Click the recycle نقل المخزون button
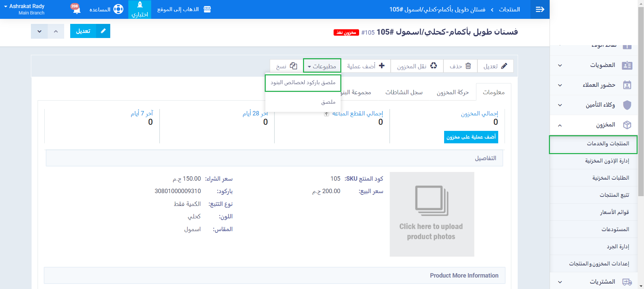644x289 pixels. coord(417,66)
